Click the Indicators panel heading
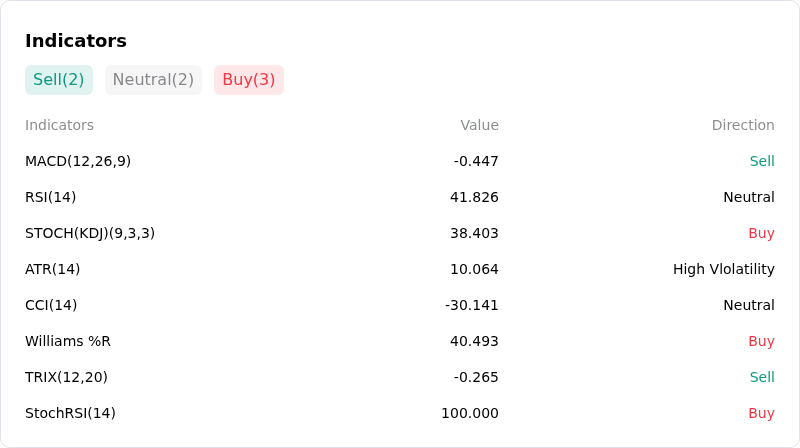 pos(76,41)
